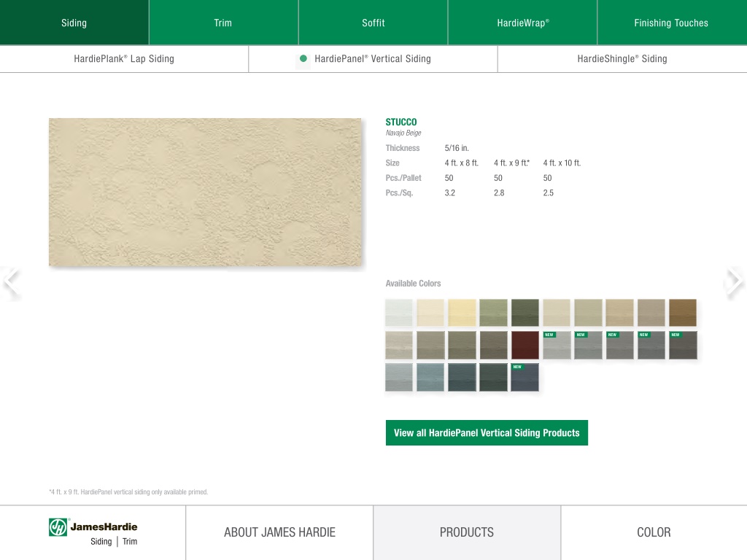
Task: Pick the first NEW gray swatch, second row
Action: click(557, 345)
